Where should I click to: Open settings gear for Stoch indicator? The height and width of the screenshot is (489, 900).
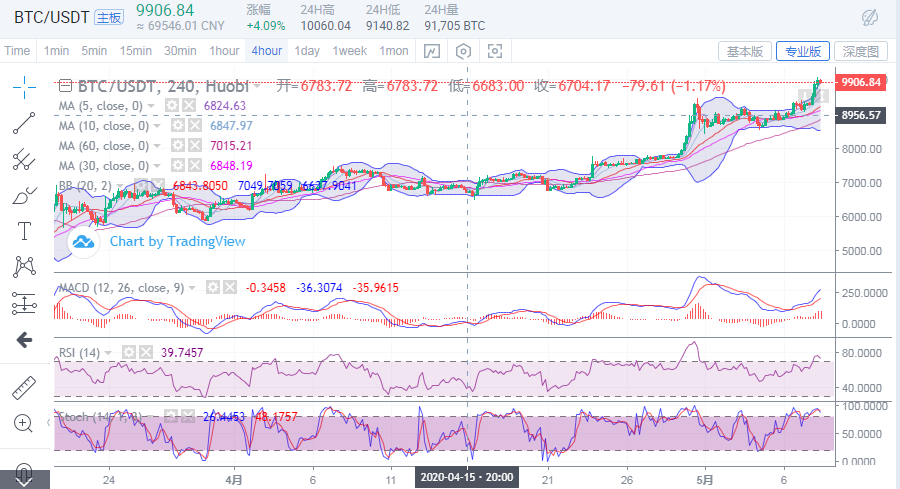click(171, 416)
